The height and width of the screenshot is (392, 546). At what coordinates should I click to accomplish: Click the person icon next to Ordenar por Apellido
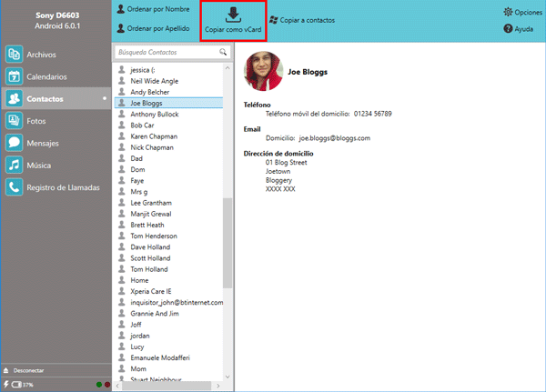[x=121, y=28]
